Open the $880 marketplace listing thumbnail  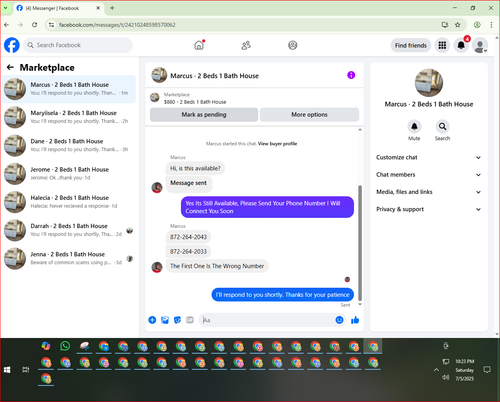click(155, 98)
